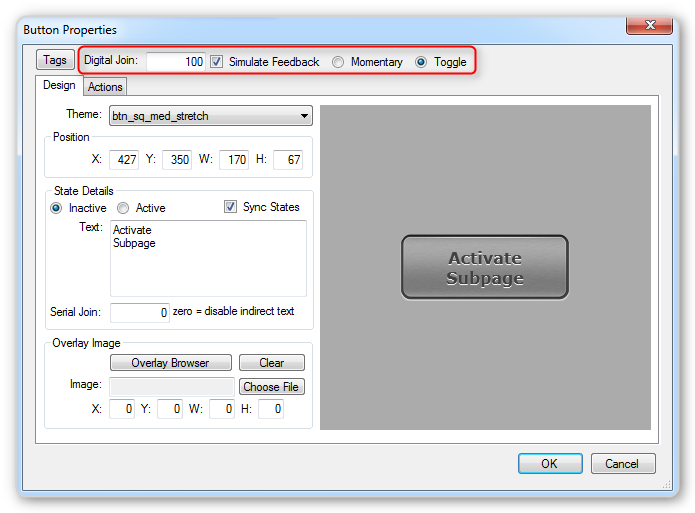Confirm changes with the OK button
Image resolution: width=695 pixels, height=513 pixels.
point(549,464)
